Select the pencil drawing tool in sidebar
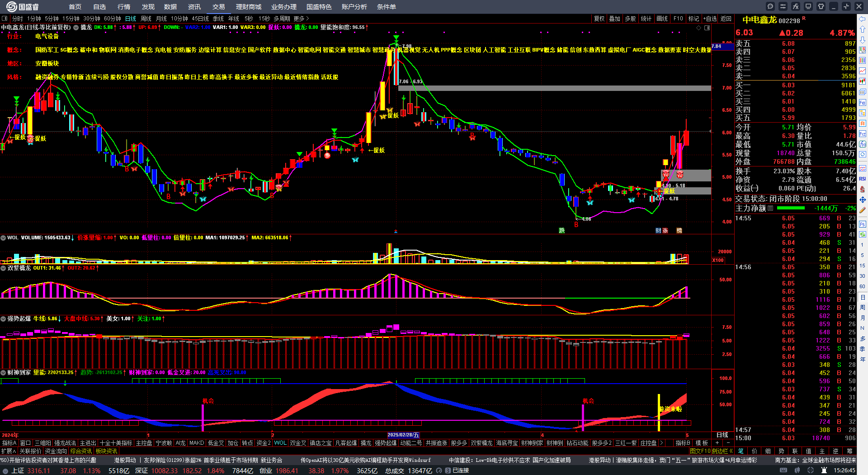Viewport: 868px width, 475px height. (x=863, y=210)
